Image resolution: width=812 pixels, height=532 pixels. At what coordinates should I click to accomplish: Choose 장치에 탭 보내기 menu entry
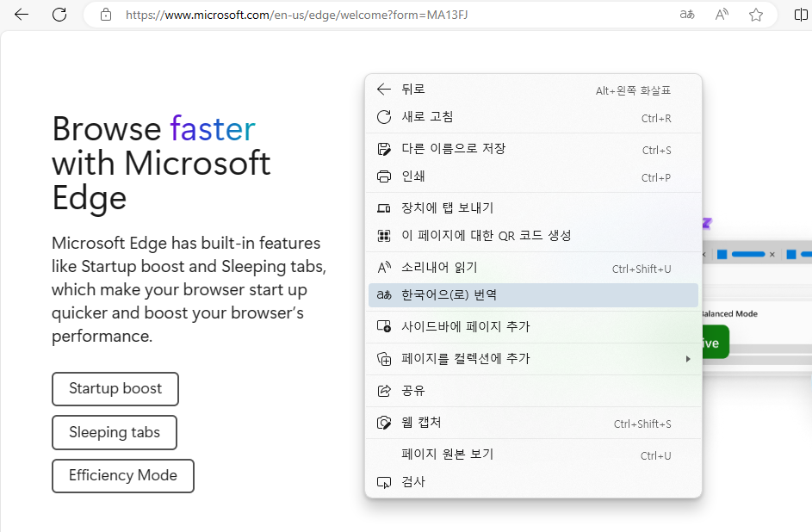tap(533, 208)
